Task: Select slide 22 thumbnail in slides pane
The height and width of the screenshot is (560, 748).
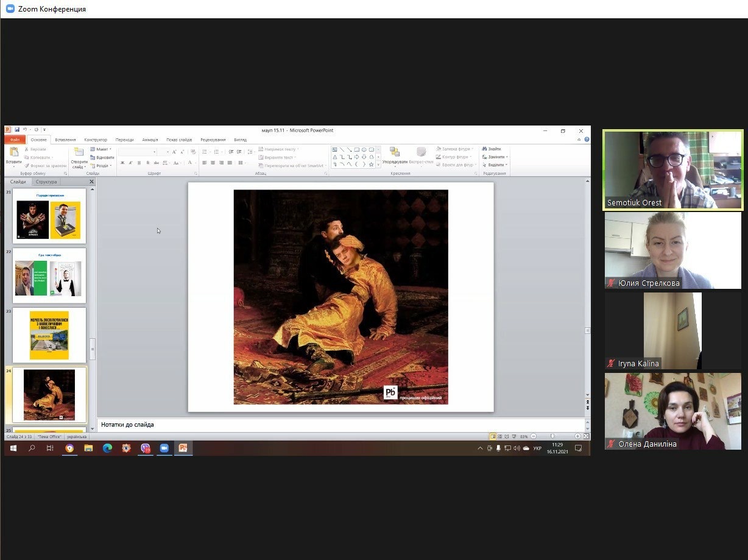Action: coord(49,275)
